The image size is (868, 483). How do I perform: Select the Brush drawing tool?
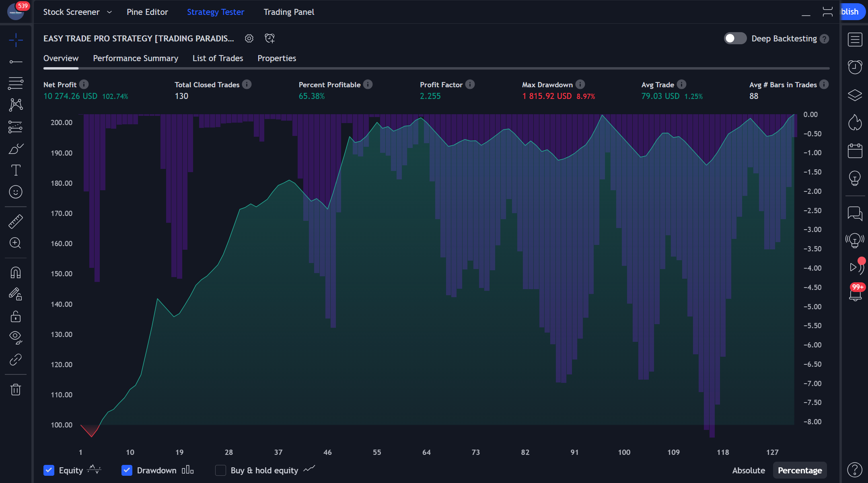16,149
